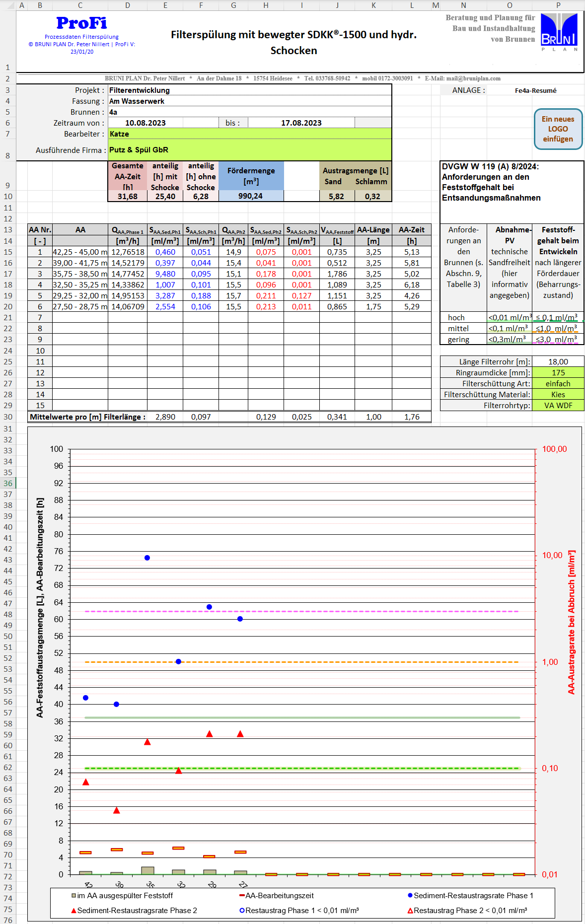Click the blue sediment value 3,287
585x924 pixels.
(x=165, y=296)
